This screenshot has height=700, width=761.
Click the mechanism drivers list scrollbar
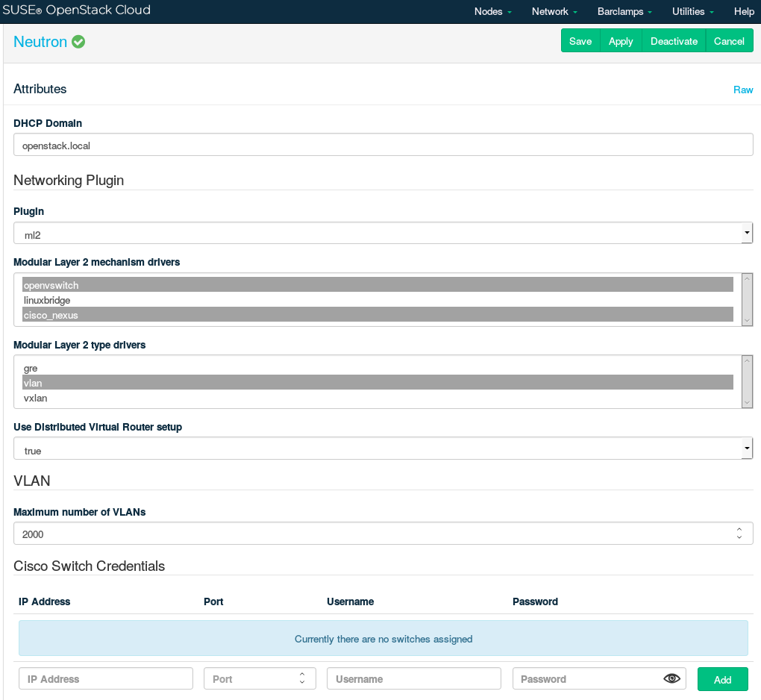point(747,299)
